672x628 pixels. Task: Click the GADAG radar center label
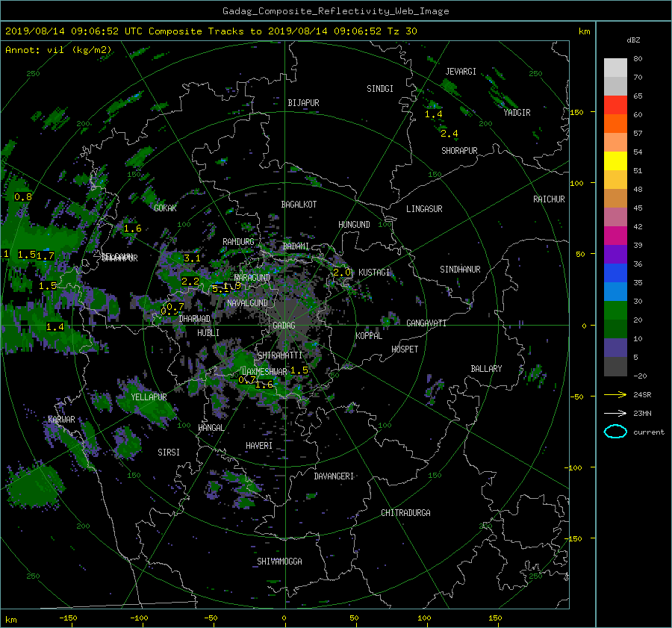[284, 326]
